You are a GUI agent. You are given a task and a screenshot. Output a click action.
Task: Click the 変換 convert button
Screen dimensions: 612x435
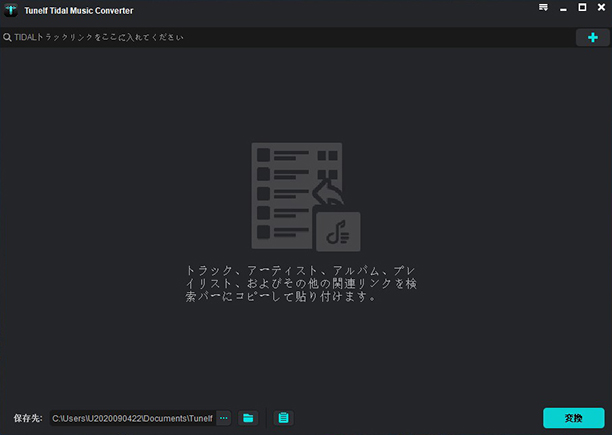pyautogui.click(x=573, y=418)
